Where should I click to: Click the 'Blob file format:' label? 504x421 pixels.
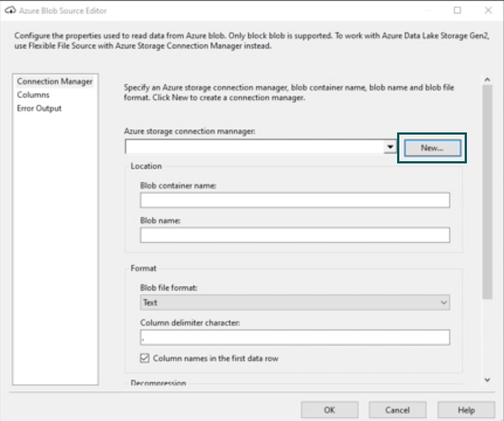point(169,287)
